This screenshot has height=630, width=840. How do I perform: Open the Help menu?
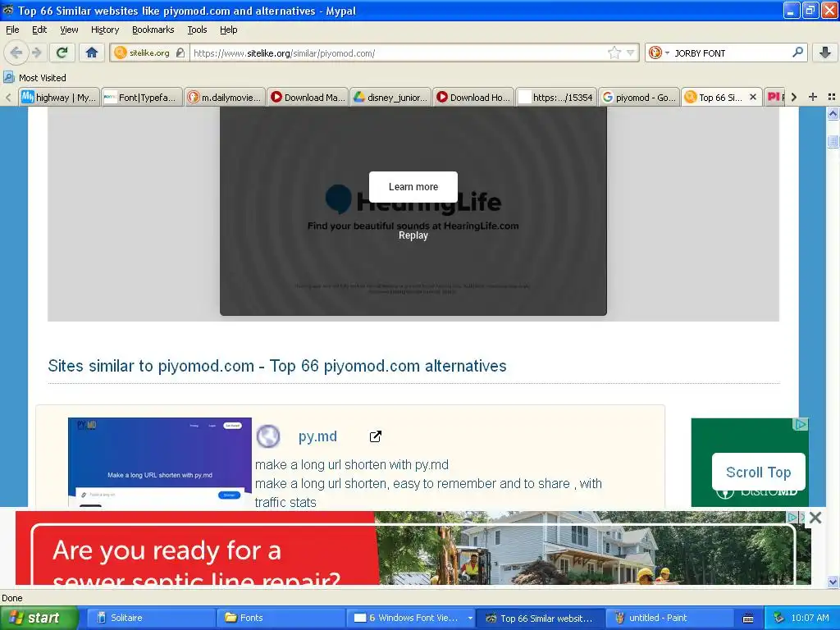[x=228, y=30]
